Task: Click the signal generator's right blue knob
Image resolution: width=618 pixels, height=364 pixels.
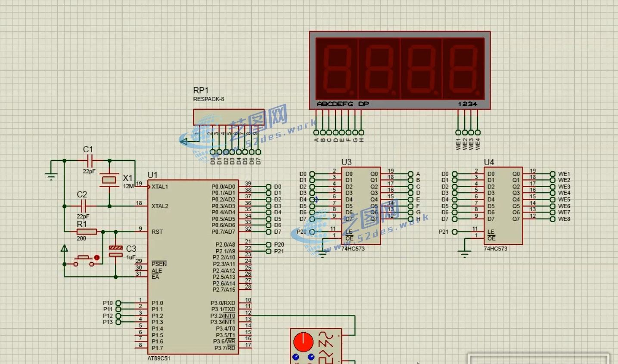Action: [x=311, y=357]
